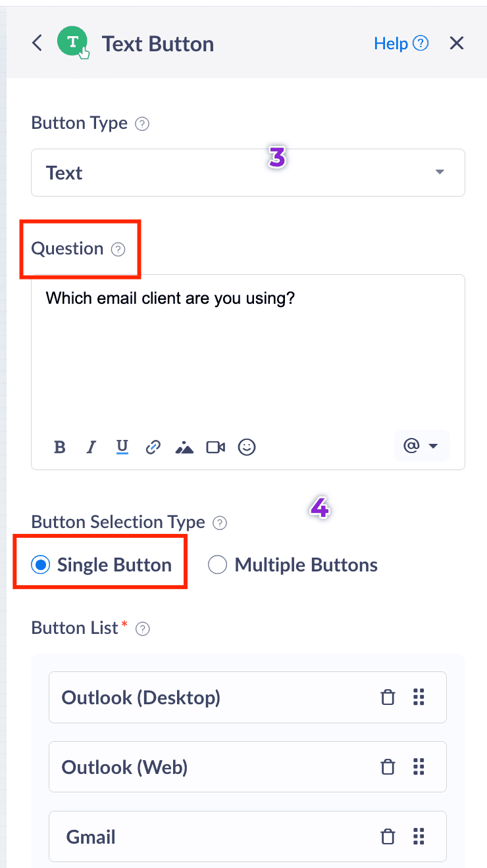Apply Italic formatting in the question editor
Screen dimensions: 487x868
tap(91, 447)
